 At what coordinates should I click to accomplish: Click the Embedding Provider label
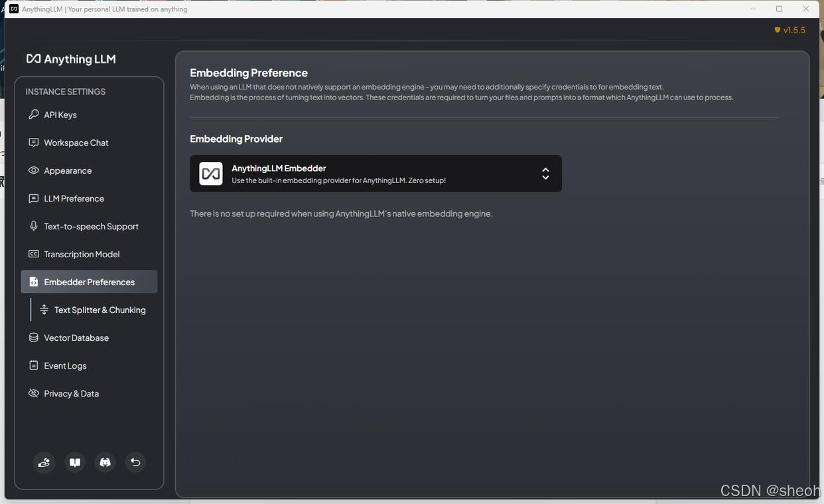[x=236, y=139]
